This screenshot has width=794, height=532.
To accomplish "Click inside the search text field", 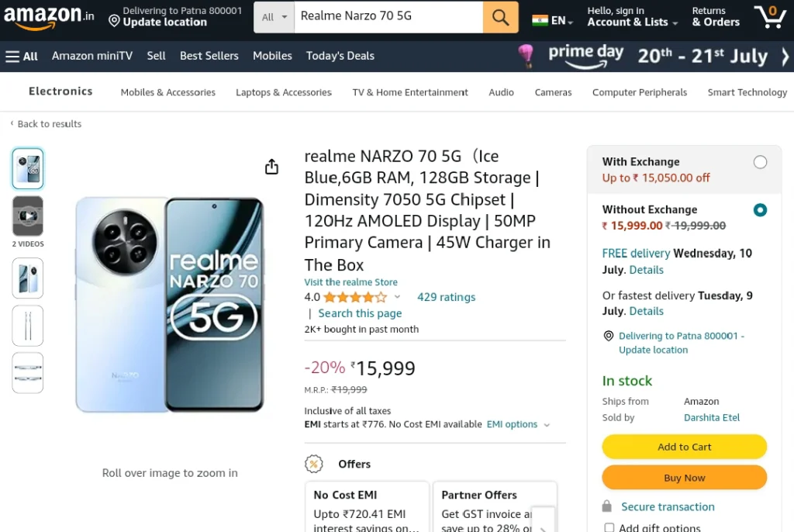I will coord(388,17).
